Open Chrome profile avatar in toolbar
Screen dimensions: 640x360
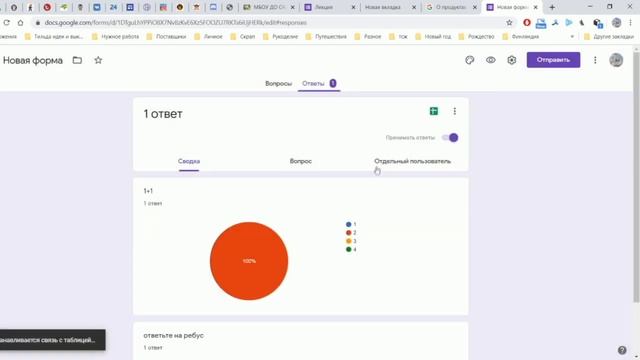[x=616, y=23]
